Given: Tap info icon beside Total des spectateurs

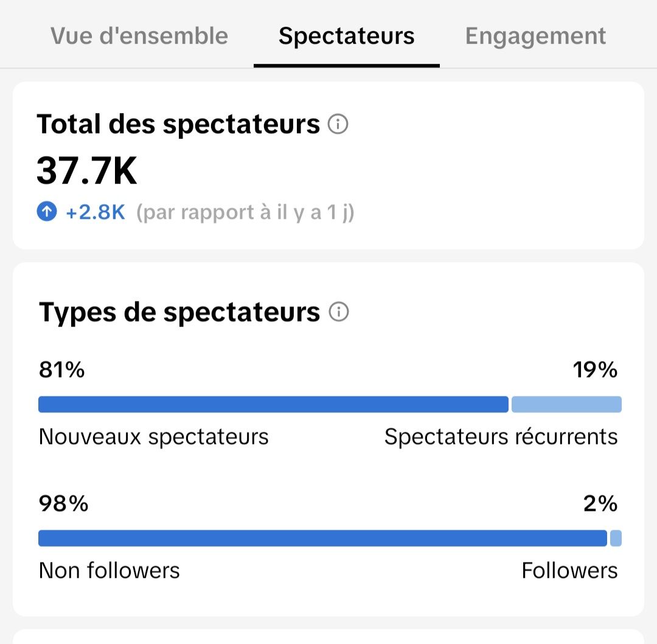Looking at the screenshot, I should click(x=338, y=125).
